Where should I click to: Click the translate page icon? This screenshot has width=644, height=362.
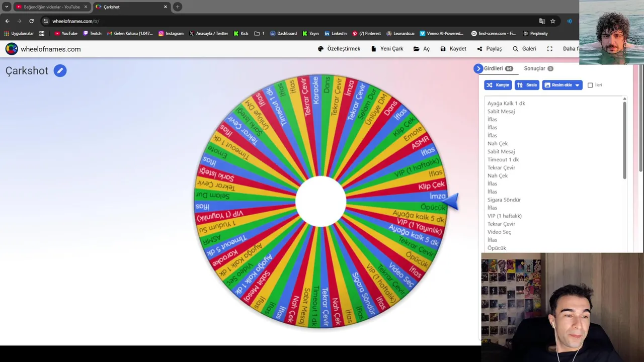[542, 21]
